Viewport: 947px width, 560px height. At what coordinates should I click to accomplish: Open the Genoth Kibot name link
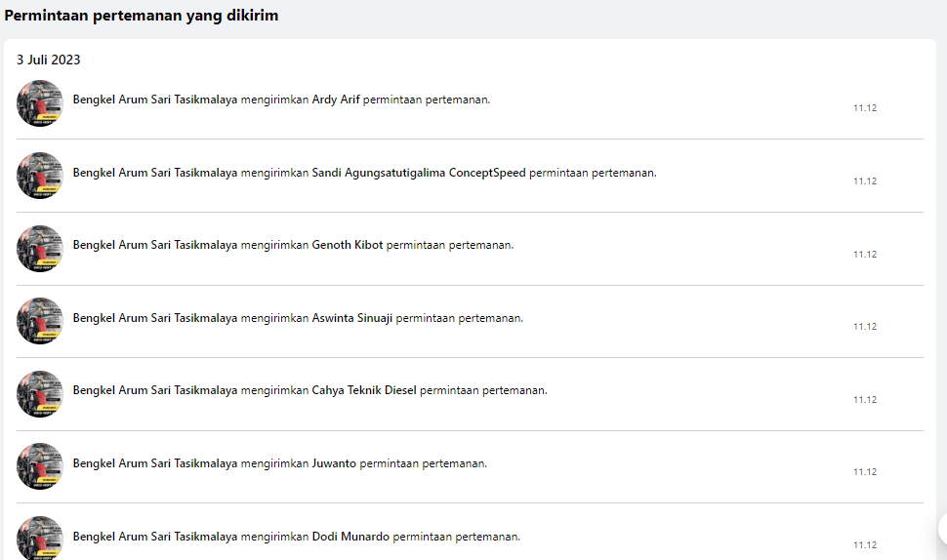click(347, 245)
